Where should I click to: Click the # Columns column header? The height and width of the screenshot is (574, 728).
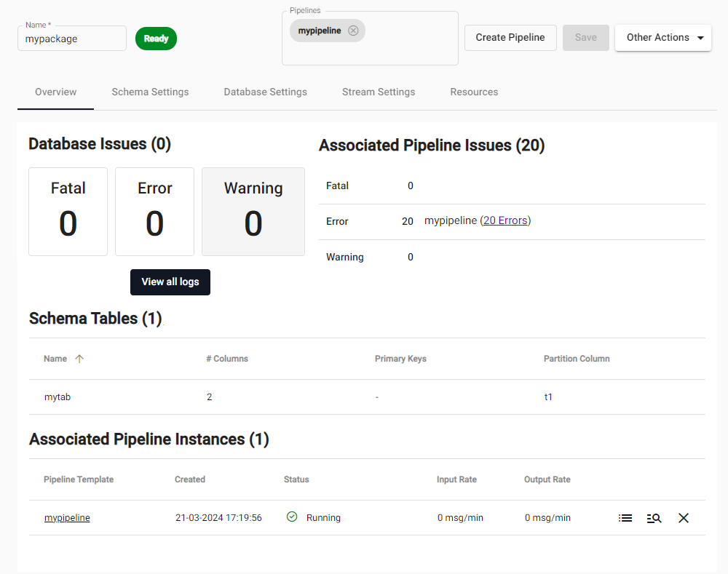click(x=227, y=359)
